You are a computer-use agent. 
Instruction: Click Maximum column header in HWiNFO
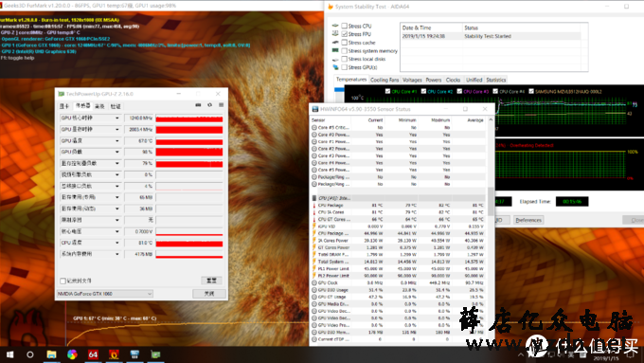tap(440, 120)
